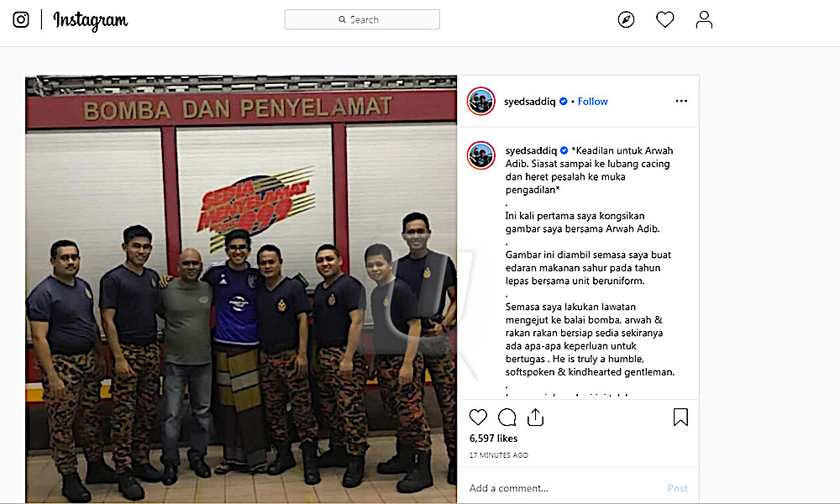Click the Instagram wordmark text logo
This screenshot has width=840, height=504.
coord(91,21)
